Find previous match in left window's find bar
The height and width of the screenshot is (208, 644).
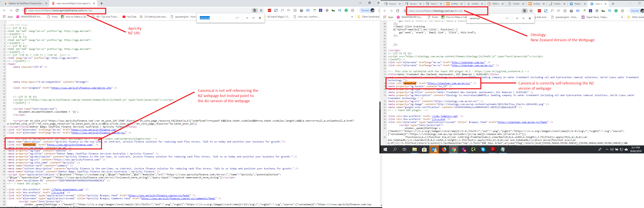(x=247, y=18)
